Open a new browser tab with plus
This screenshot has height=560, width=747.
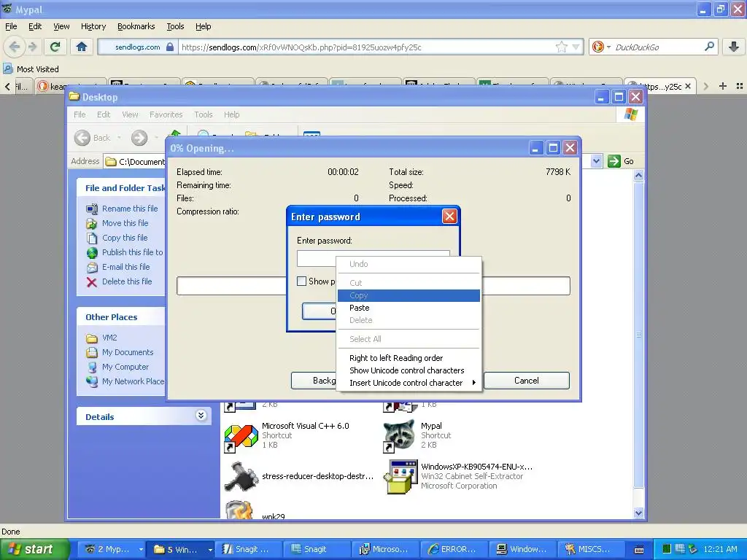[723, 86]
